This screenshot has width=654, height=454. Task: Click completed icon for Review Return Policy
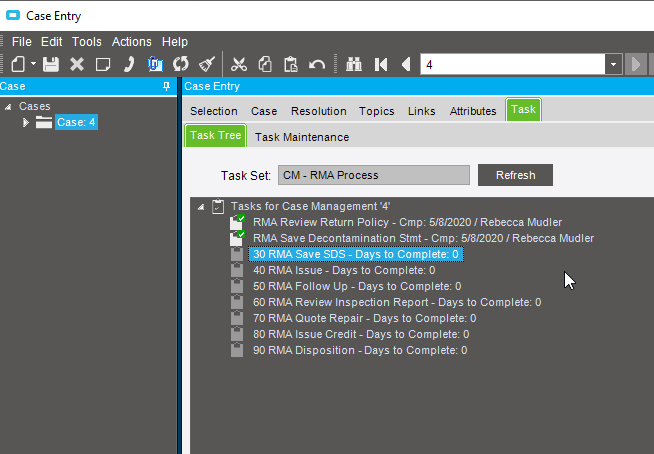tap(237, 222)
